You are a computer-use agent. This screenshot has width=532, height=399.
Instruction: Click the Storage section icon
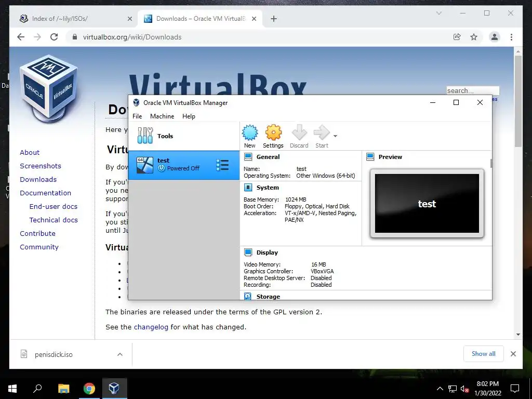click(248, 296)
